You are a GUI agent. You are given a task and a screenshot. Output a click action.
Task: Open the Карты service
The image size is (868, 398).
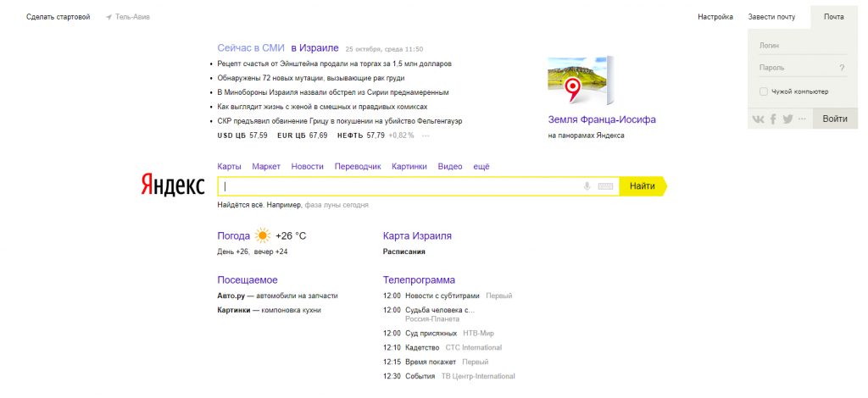(229, 166)
